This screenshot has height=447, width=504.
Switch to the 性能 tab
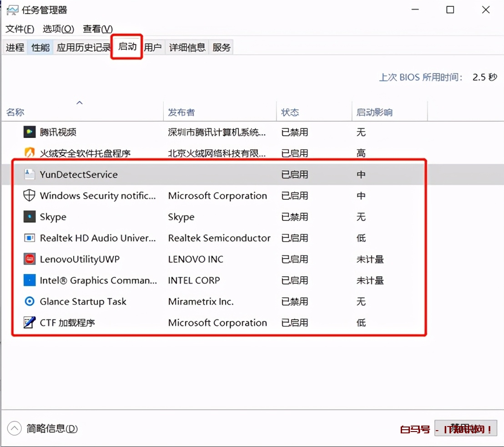[40, 47]
